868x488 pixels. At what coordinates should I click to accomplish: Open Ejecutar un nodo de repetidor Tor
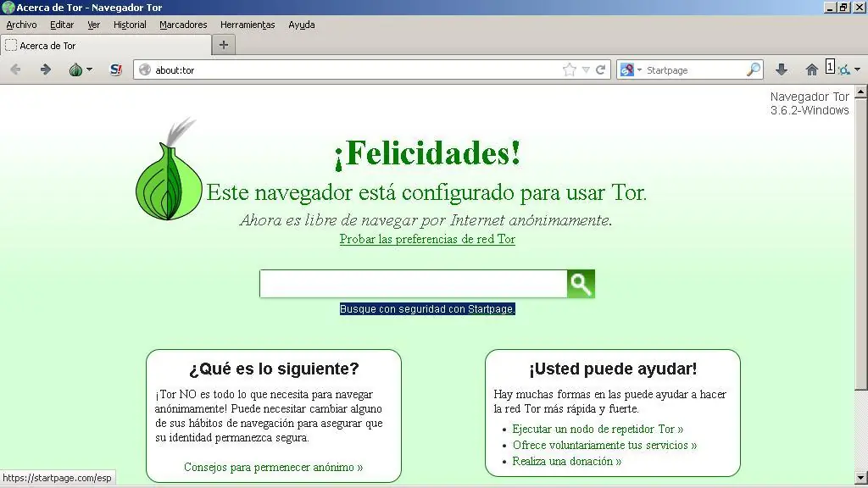[x=598, y=429]
